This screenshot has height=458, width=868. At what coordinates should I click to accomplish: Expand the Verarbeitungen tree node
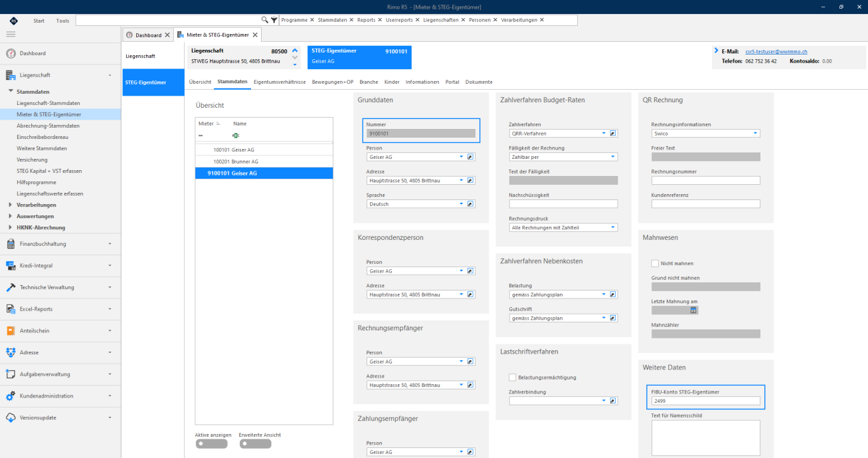click(x=10, y=205)
